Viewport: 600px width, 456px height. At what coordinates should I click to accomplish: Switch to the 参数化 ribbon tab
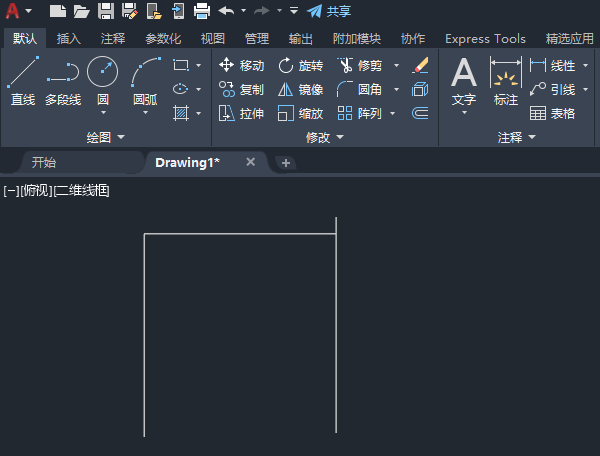(x=163, y=39)
